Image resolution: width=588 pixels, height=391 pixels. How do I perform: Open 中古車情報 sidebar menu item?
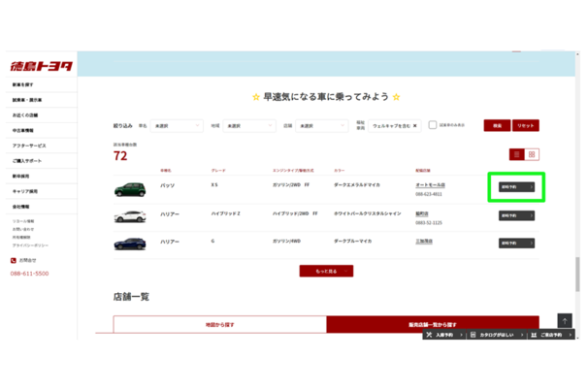23,130
